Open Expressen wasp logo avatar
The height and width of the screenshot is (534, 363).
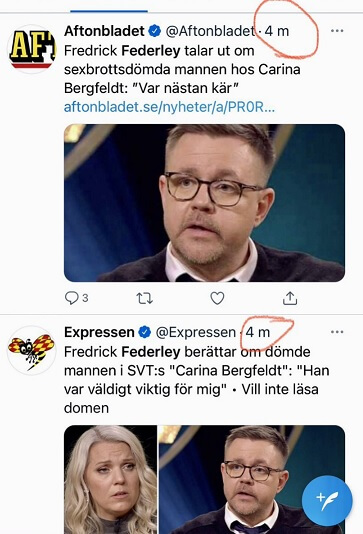[x=31, y=350]
